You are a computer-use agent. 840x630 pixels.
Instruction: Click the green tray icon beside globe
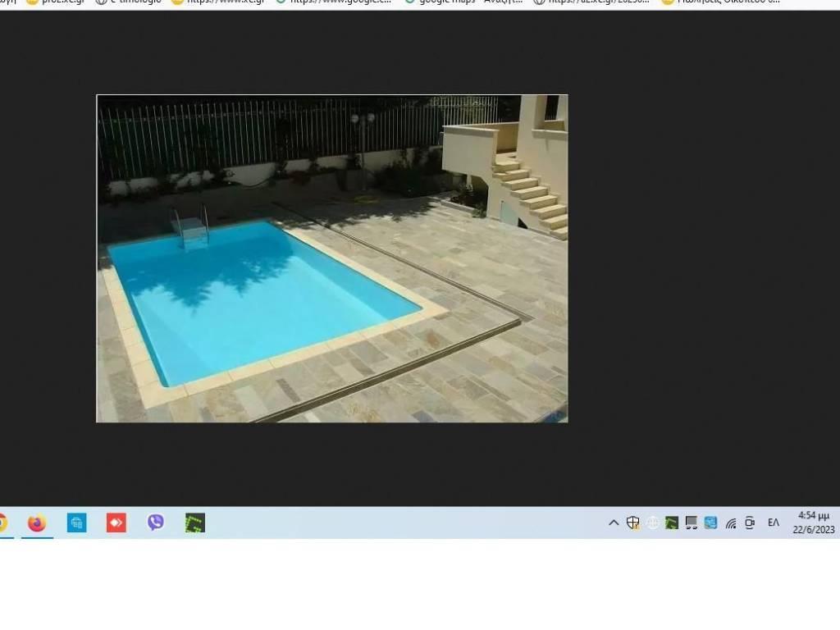672,523
